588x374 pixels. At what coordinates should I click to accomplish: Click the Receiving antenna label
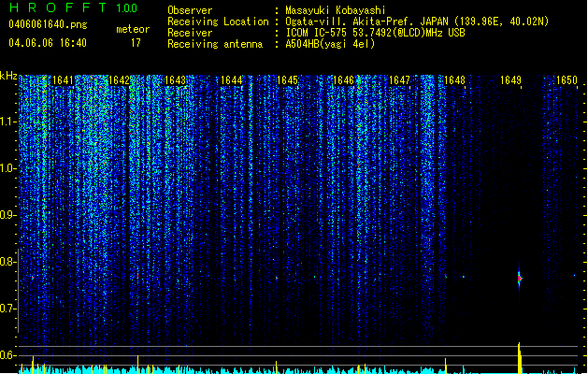pos(215,44)
